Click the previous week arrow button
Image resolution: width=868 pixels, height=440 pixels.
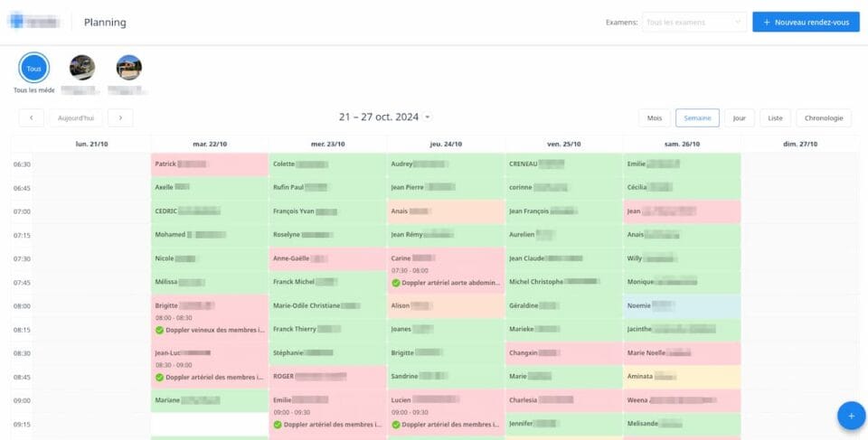point(31,117)
